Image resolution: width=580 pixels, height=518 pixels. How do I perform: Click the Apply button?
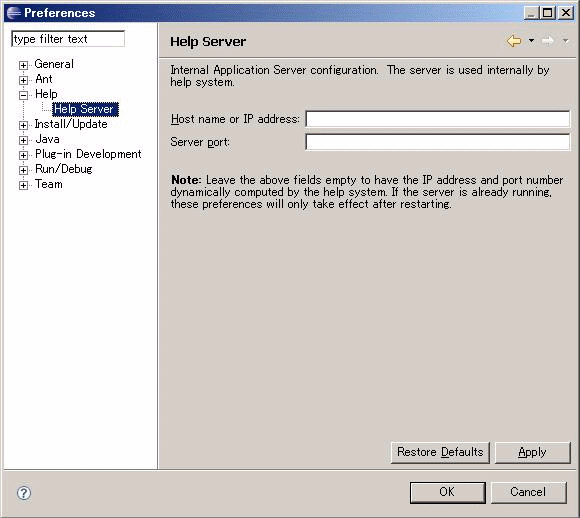pos(532,452)
